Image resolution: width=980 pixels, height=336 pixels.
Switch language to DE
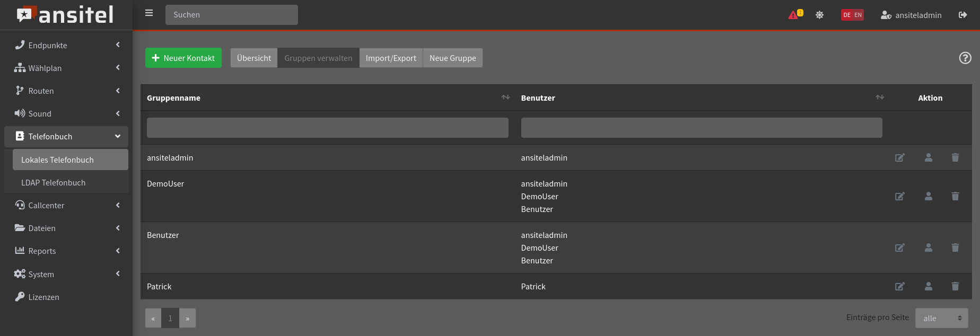[x=847, y=15]
